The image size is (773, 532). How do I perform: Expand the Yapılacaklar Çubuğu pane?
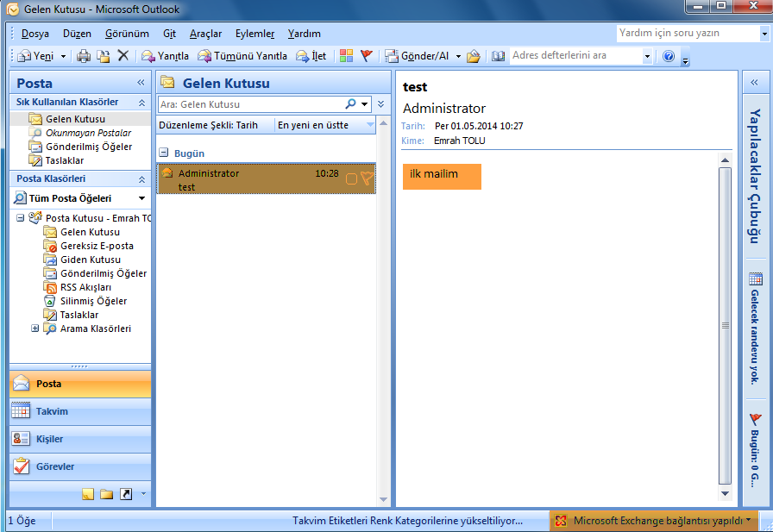tap(754, 82)
